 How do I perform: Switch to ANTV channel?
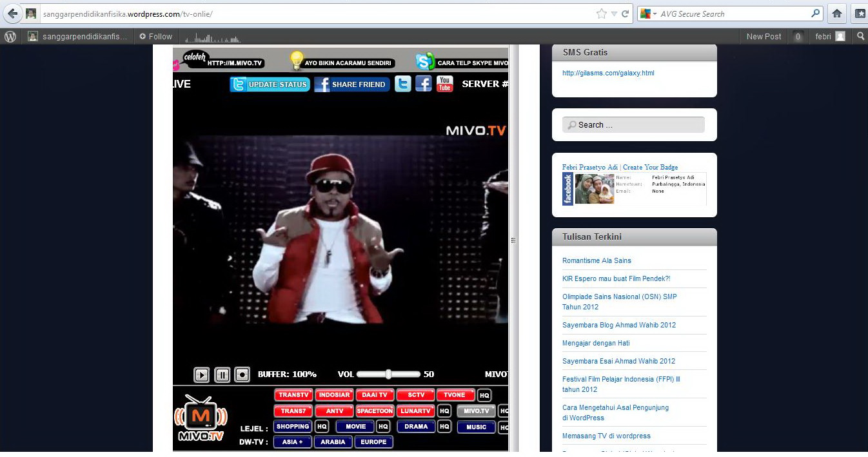coord(334,411)
